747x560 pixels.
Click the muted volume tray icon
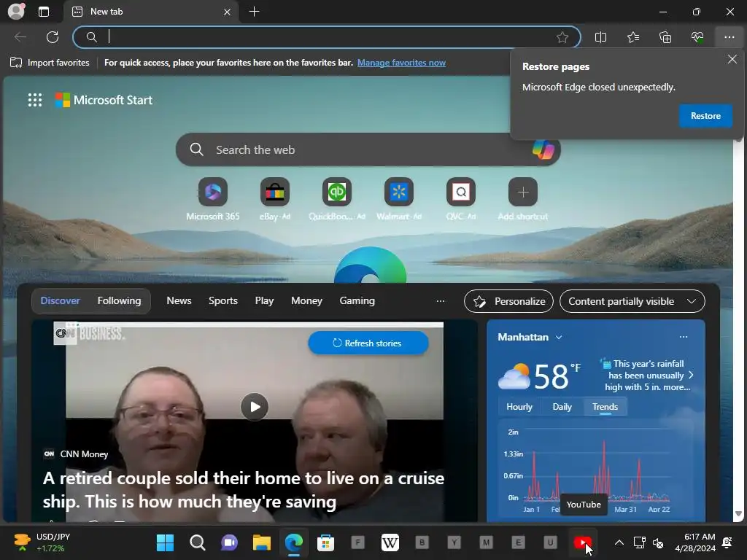(658, 542)
